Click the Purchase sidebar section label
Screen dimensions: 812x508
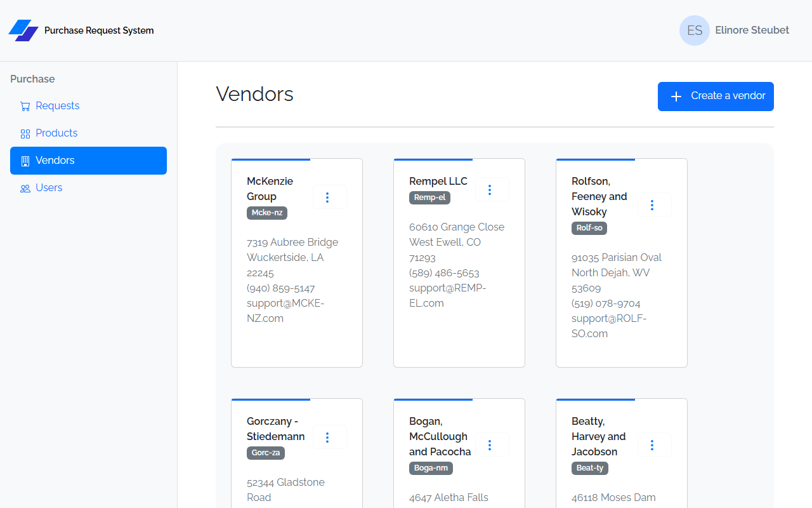pos(32,79)
